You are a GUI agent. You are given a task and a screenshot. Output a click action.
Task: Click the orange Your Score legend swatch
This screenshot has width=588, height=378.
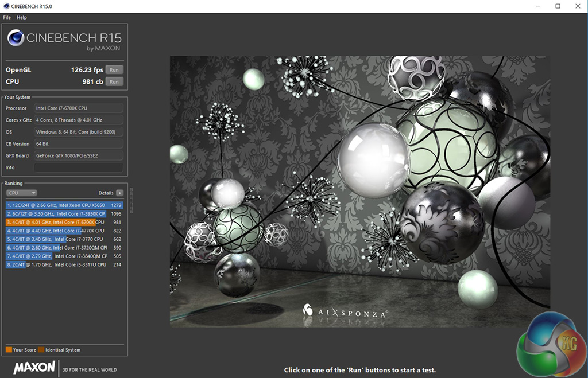[9, 350]
